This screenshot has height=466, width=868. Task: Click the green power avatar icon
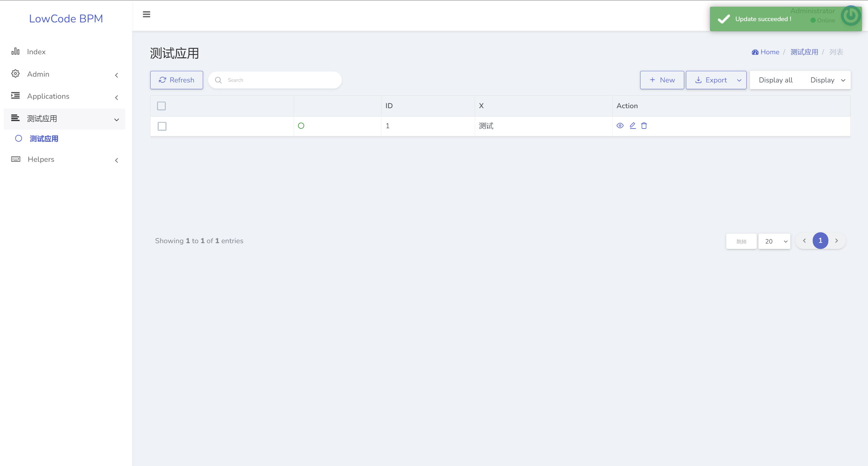(850, 16)
